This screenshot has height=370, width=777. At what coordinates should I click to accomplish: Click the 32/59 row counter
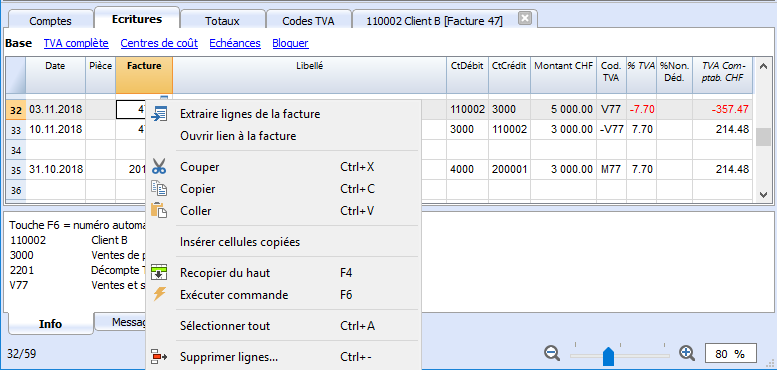tap(21, 354)
